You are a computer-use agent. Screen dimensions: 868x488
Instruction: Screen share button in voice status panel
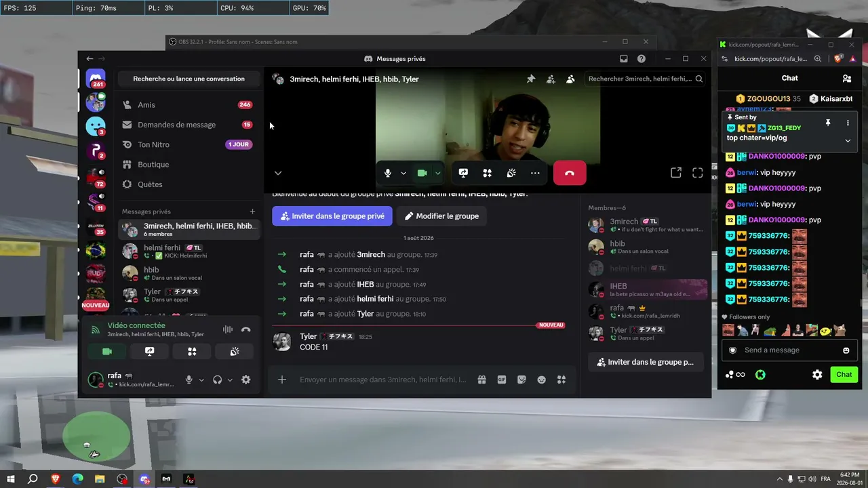click(150, 351)
